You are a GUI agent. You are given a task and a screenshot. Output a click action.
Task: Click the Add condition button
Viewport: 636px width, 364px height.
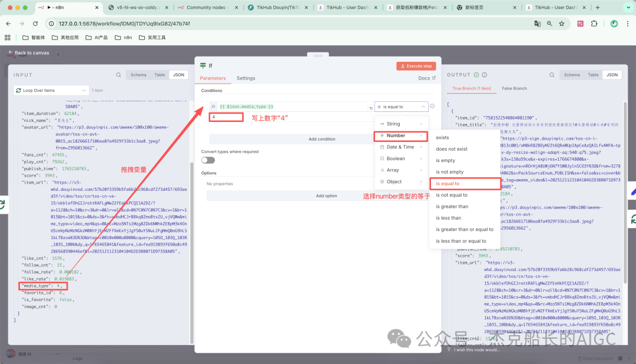[x=322, y=139]
